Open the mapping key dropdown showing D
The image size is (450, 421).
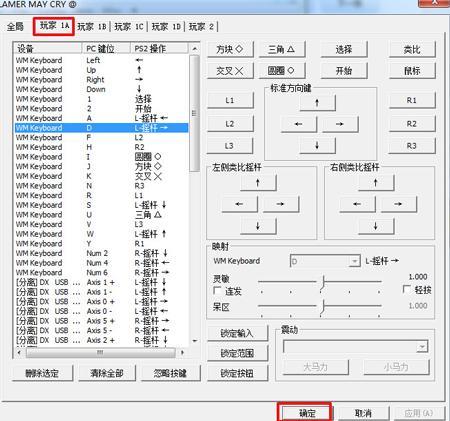pyautogui.click(x=325, y=261)
